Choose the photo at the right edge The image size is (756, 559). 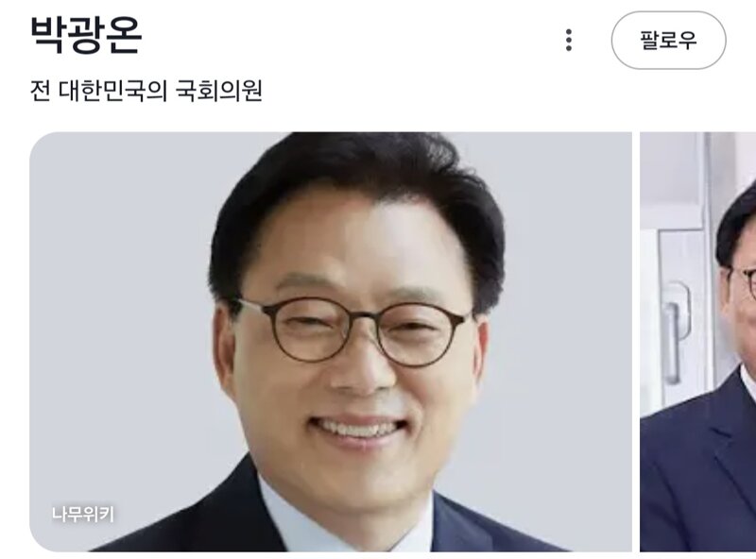tap(698, 342)
